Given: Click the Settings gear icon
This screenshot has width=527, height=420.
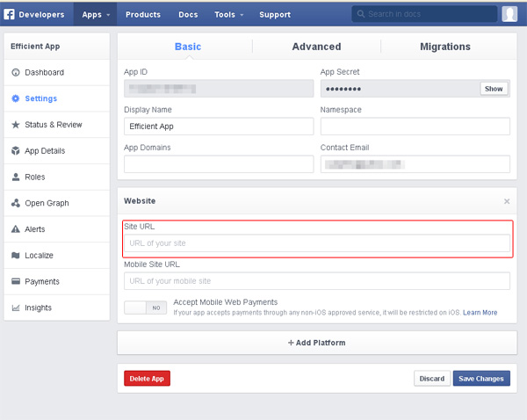Looking at the screenshot, I should pyautogui.click(x=16, y=98).
